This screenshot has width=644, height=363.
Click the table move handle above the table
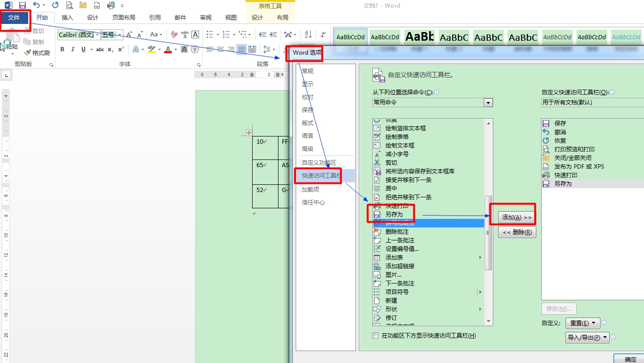249,132
